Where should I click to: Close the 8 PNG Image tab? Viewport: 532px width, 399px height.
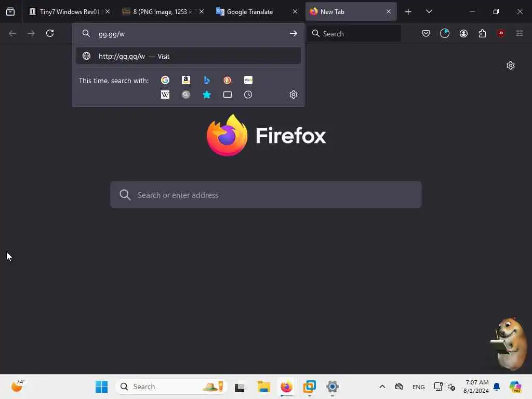[202, 12]
